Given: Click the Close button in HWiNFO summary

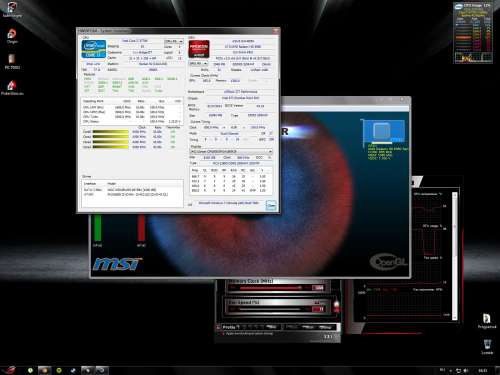Looking at the screenshot, I should coord(271,205).
